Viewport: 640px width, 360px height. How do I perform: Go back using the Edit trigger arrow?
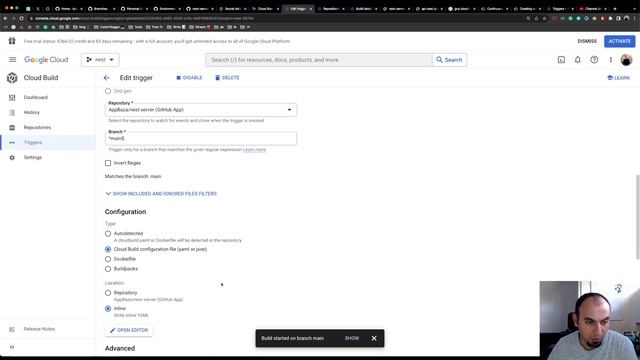(x=107, y=78)
